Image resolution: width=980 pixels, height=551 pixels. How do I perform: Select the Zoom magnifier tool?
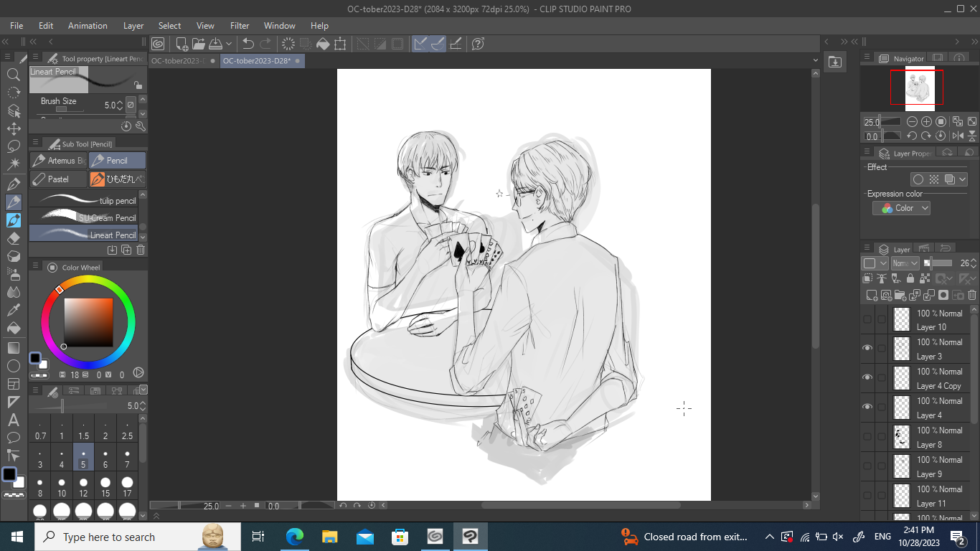click(x=13, y=74)
